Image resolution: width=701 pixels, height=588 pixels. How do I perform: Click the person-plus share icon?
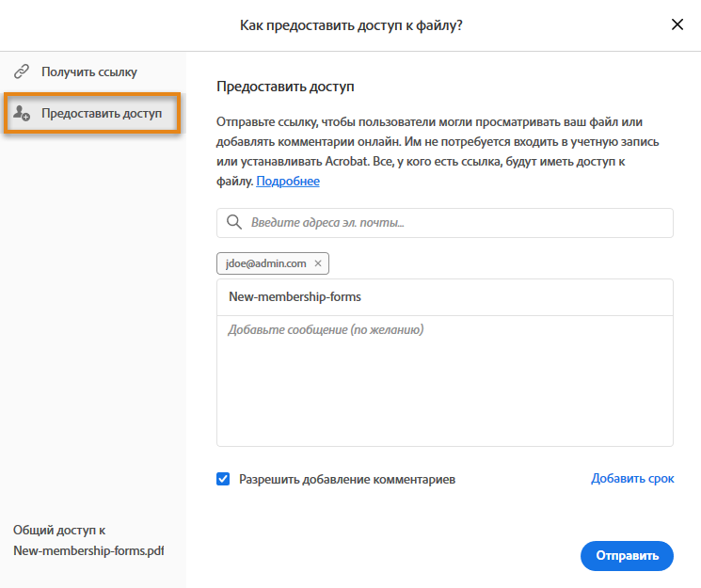pyautogui.click(x=22, y=114)
